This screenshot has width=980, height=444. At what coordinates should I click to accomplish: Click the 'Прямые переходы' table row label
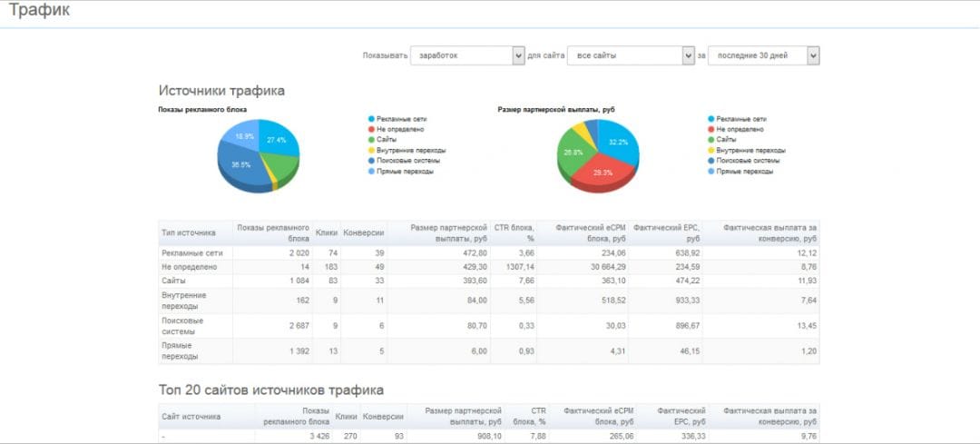180,350
